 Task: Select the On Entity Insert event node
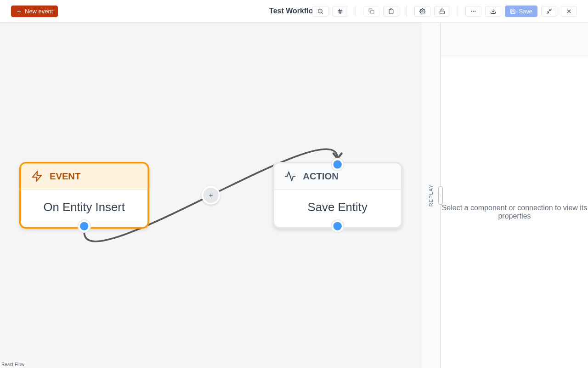(84, 207)
